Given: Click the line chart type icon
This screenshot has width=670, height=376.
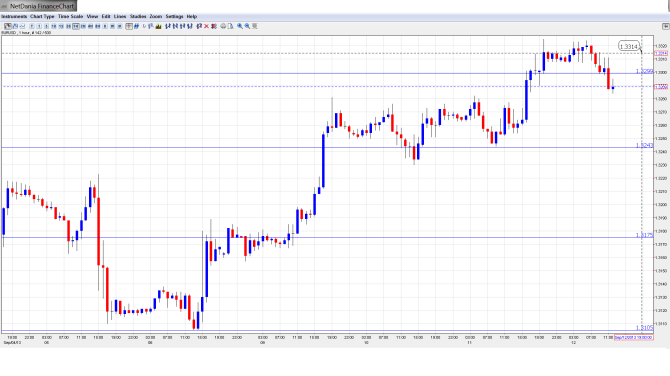Looking at the screenshot, I should point(22,26).
